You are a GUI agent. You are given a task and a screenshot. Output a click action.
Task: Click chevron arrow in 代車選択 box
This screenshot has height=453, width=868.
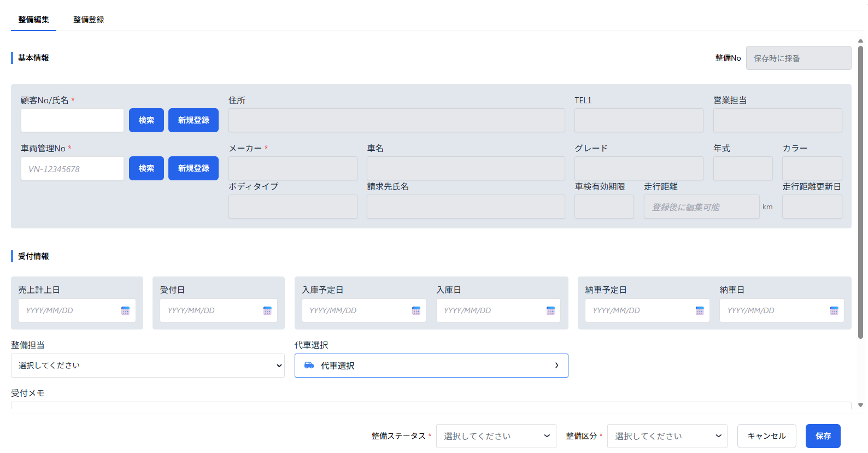(556, 366)
